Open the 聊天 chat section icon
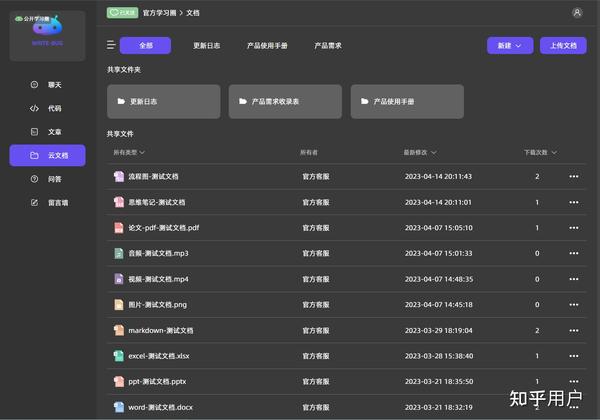Screen dimensions: 600x420 point(34,85)
